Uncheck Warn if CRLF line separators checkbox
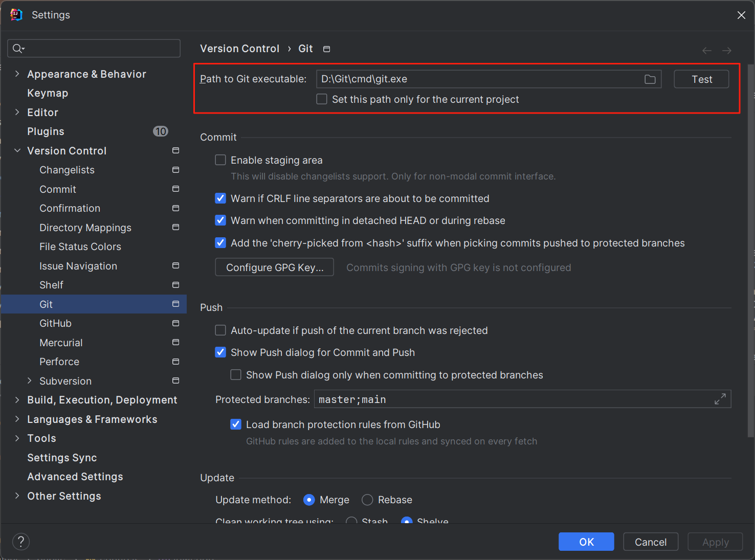 [x=220, y=198]
